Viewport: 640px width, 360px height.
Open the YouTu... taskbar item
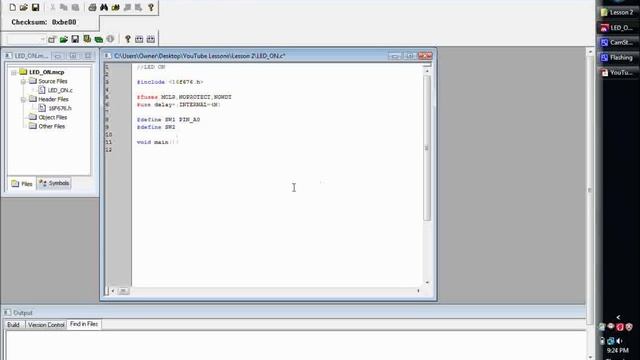pyautogui.click(x=617, y=72)
